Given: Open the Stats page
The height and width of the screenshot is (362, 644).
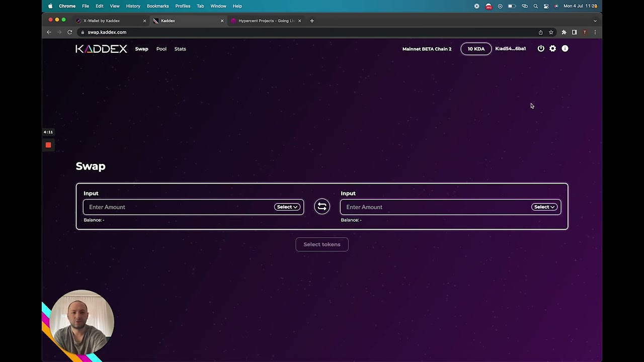Looking at the screenshot, I should point(180,49).
